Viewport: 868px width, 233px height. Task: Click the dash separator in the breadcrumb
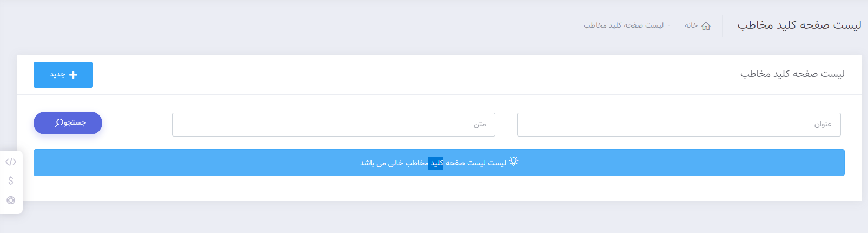[669, 25]
